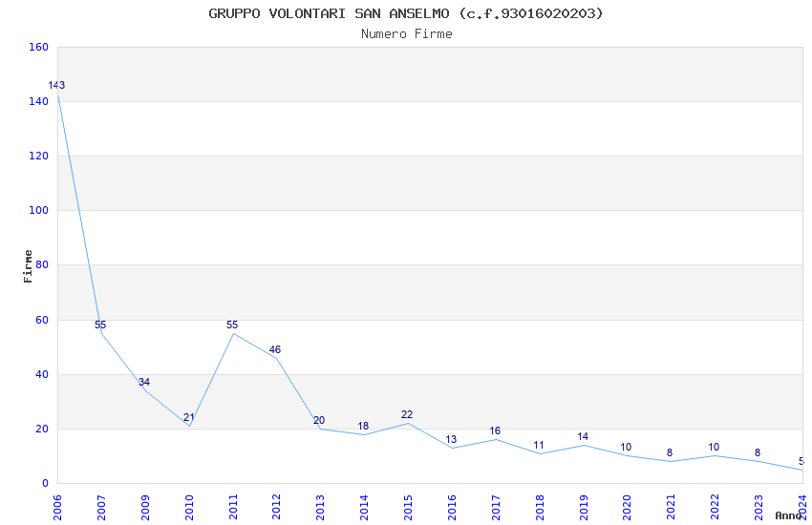The width and height of the screenshot is (812, 525).
Task: Click x-axis year label 2006
Action: tap(57, 508)
